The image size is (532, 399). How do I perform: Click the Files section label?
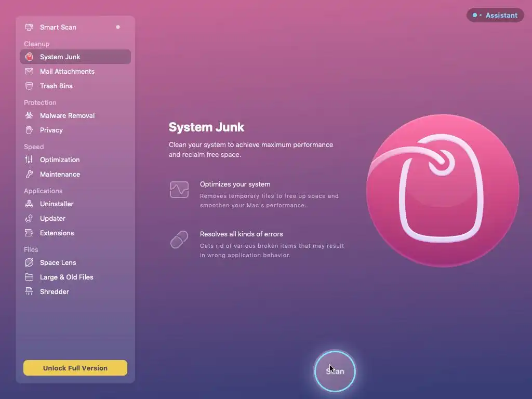31,249
